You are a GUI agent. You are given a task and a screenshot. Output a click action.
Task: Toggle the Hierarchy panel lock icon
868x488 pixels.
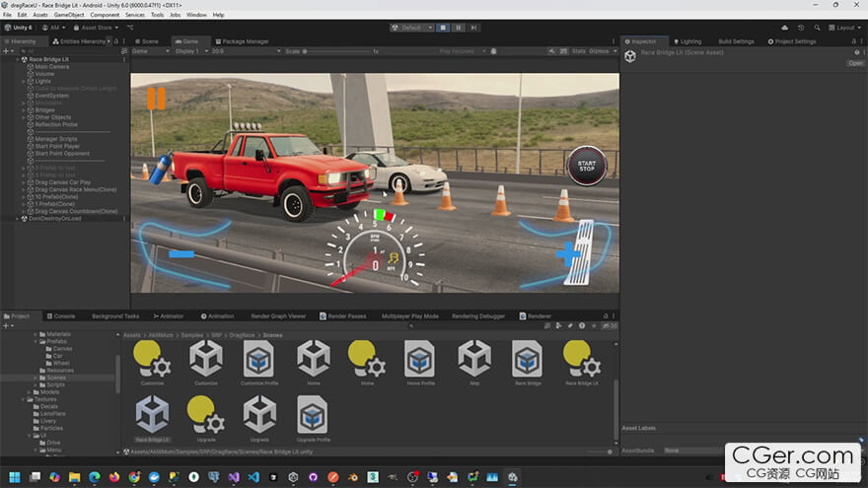116,41
